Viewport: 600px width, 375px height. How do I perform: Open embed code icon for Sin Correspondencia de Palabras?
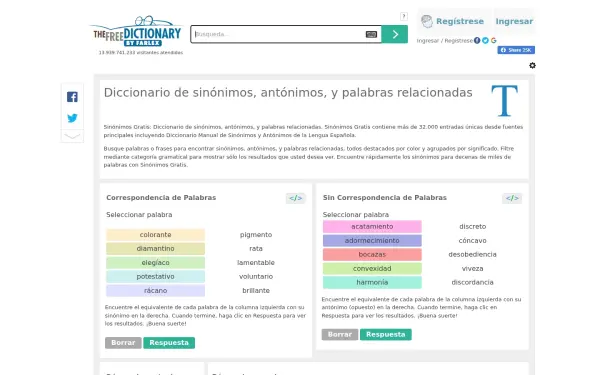pyautogui.click(x=512, y=198)
